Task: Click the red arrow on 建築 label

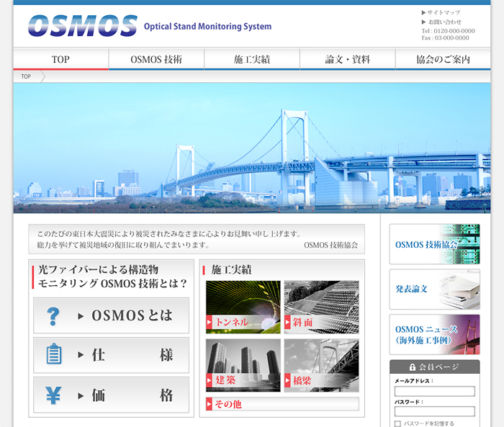Action: [x=210, y=380]
